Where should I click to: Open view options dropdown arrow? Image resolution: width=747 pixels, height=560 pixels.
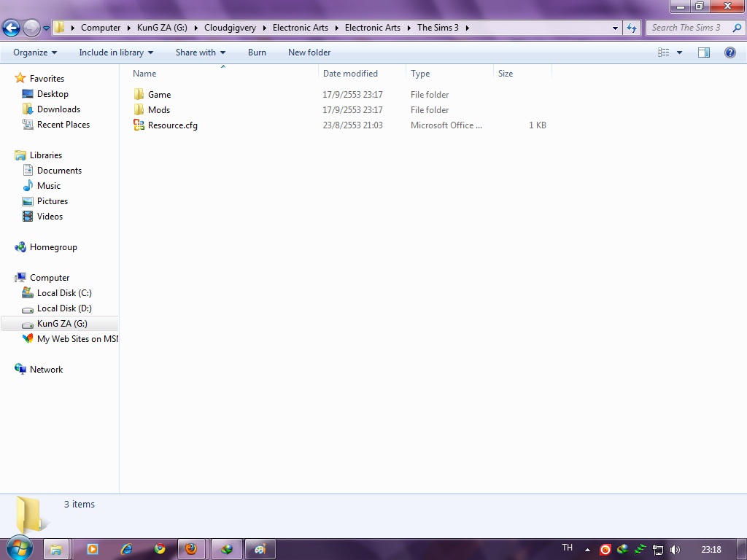click(x=679, y=52)
